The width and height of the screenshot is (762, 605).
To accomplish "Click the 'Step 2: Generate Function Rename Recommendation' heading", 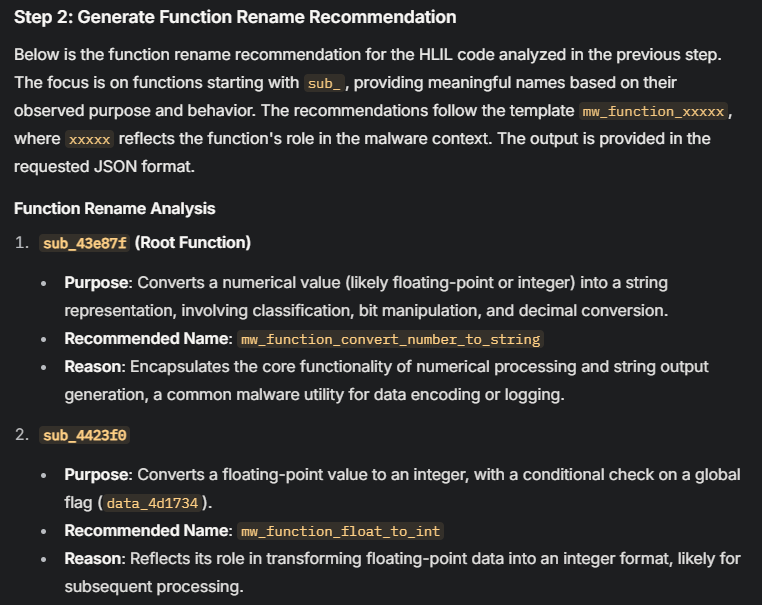I will tap(235, 17).
